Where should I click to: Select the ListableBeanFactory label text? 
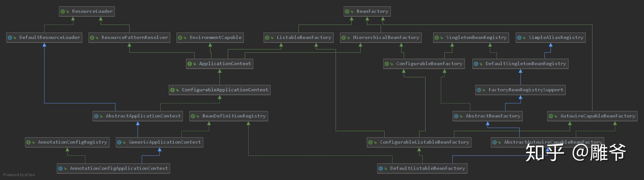point(304,38)
